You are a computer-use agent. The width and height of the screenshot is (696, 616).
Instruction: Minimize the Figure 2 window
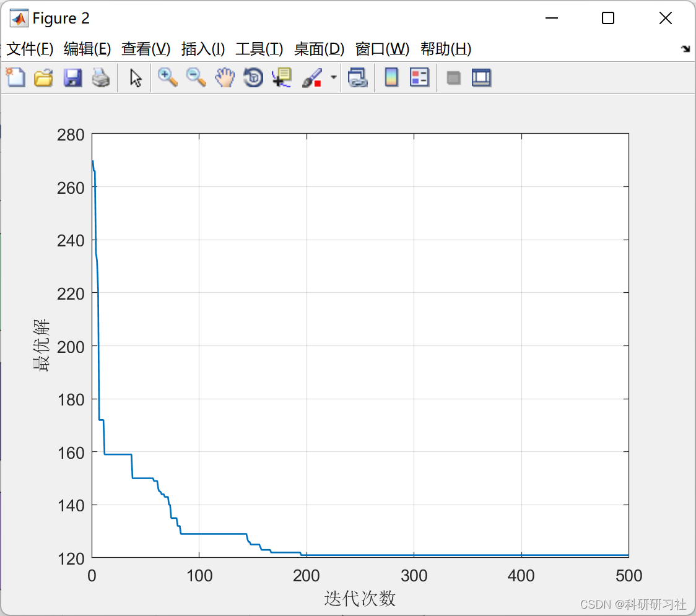pyautogui.click(x=551, y=18)
